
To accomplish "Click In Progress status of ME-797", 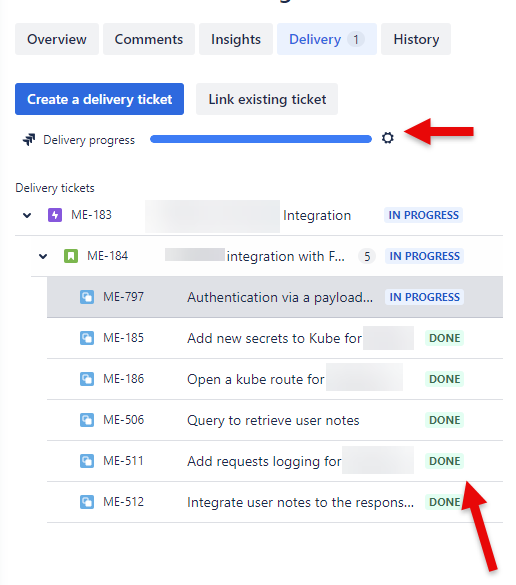I will [425, 297].
